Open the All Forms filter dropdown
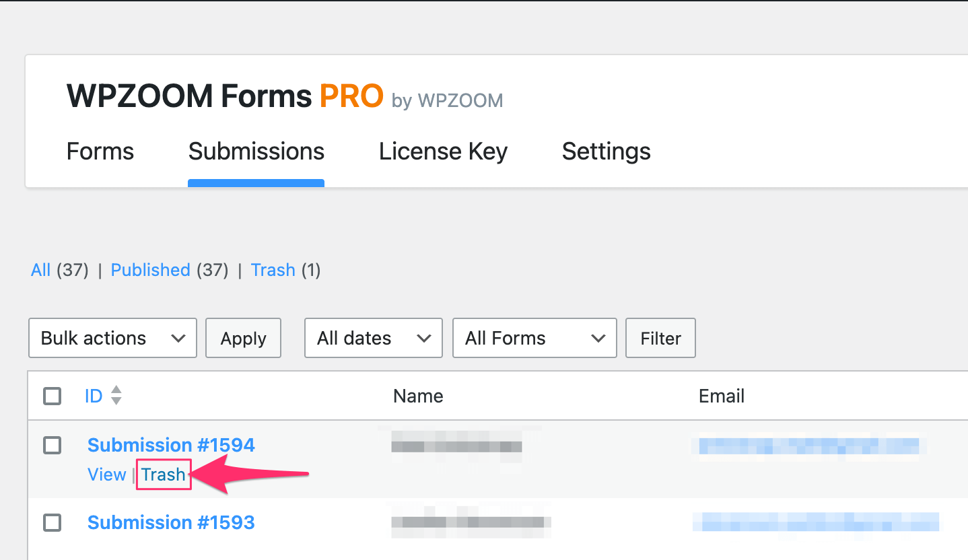Screen dimensions: 968x560 click(x=534, y=338)
